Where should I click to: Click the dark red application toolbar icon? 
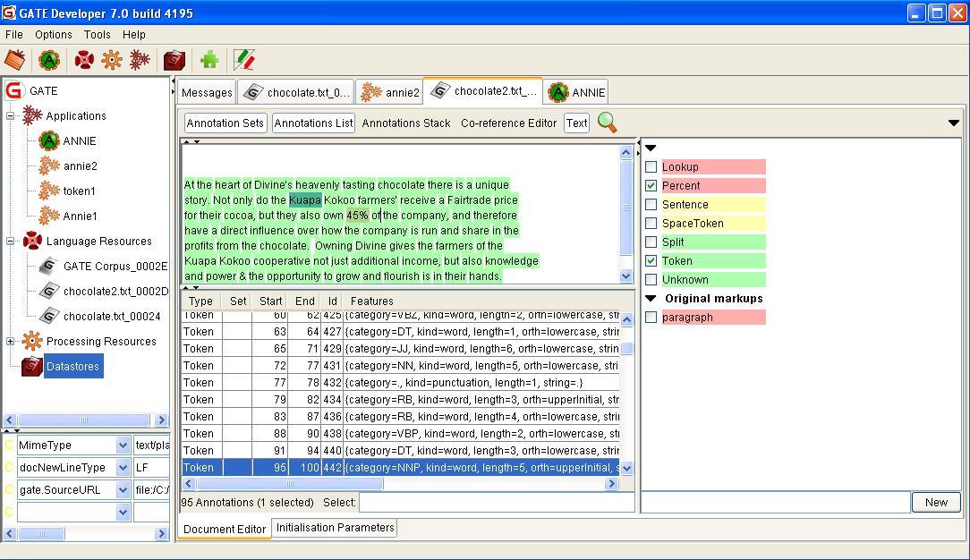coord(140,60)
